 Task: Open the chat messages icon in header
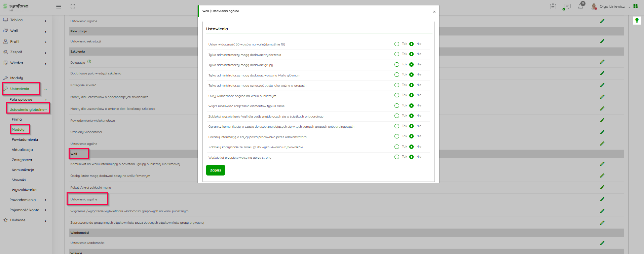point(567,6)
